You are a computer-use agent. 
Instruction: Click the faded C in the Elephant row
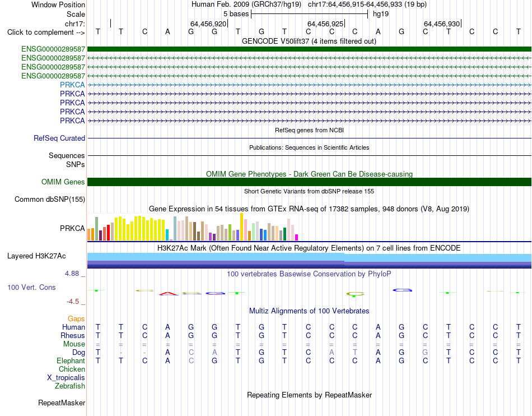click(x=191, y=360)
